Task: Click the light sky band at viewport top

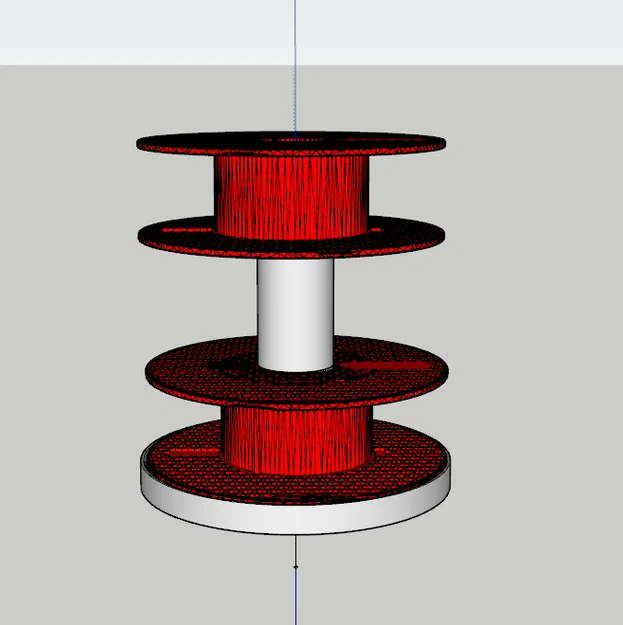Action: point(311,32)
